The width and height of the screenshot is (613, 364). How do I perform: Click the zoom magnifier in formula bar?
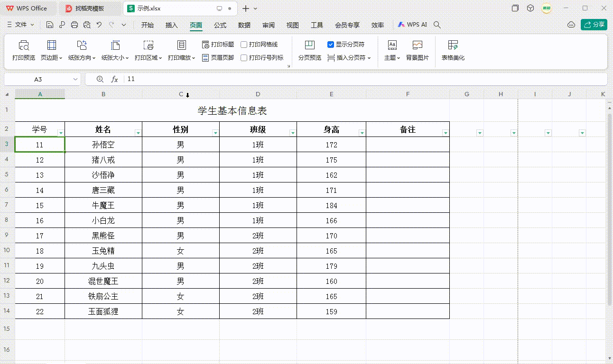click(100, 79)
